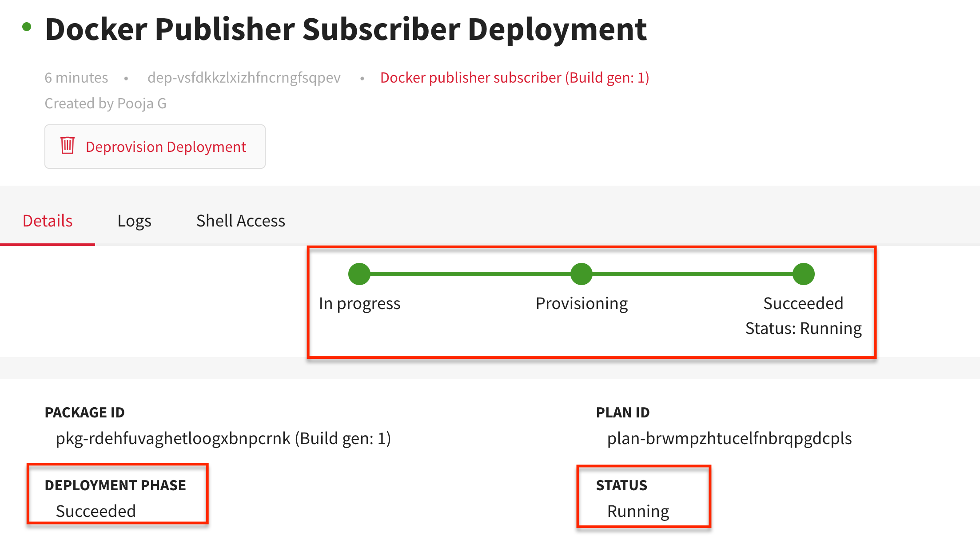The image size is (980, 548).
Task: Switch to the Logs tab
Action: click(x=134, y=220)
